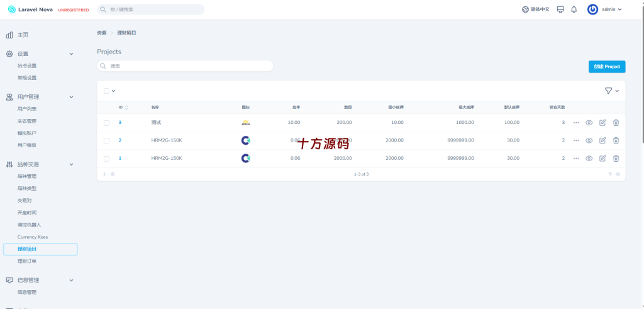Image resolution: width=644 pixels, height=309 pixels.
Task: Go to 常规设置
Action: [x=26, y=78]
